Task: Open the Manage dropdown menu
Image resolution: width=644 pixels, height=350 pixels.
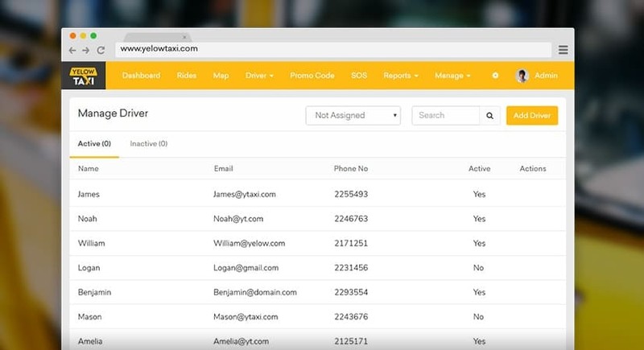Action: 452,76
